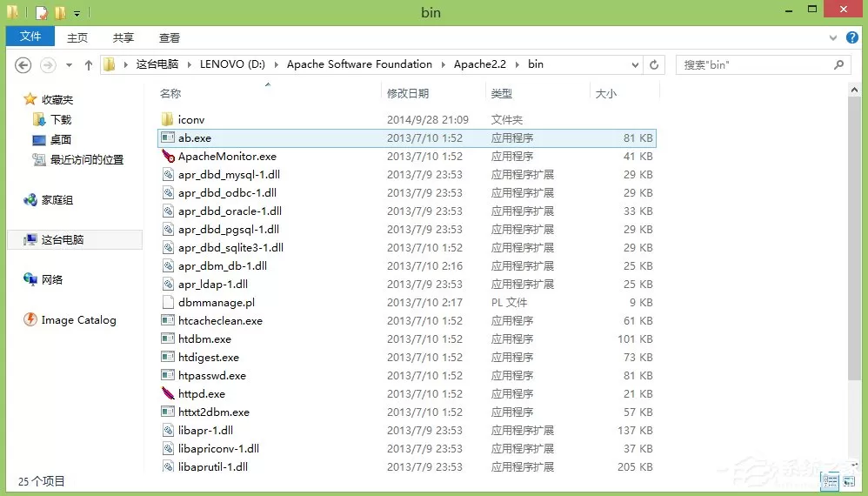Click the search magnifier icon
868x496 pixels.
(839, 64)
